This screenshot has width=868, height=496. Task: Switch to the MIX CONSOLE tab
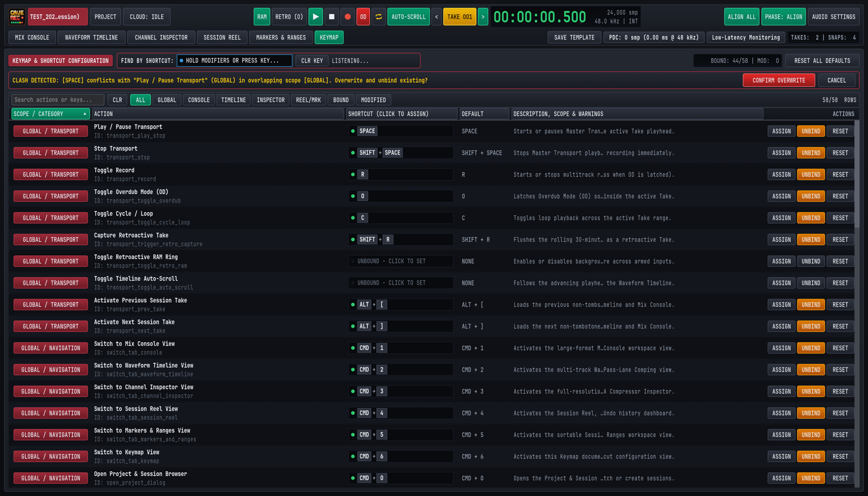point(32,37)
